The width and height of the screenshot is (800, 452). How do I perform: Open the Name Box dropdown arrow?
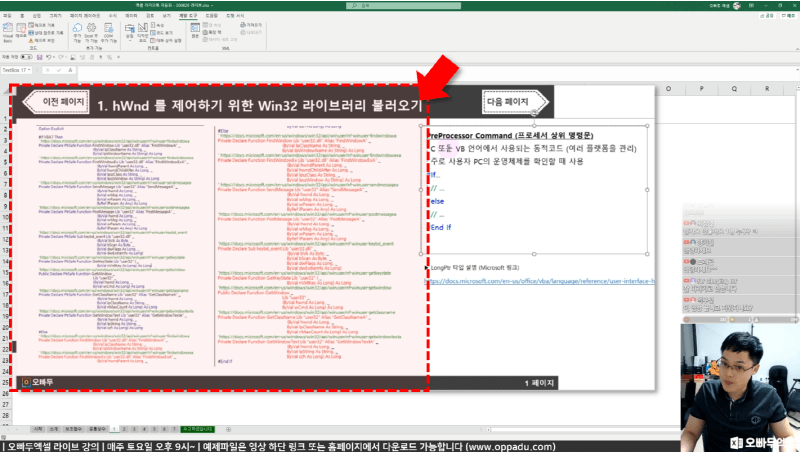(x=30, y=70)
